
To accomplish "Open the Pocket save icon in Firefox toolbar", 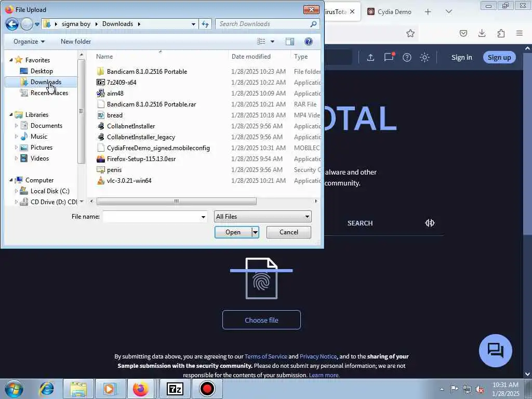I will click(x=463, y=33).
